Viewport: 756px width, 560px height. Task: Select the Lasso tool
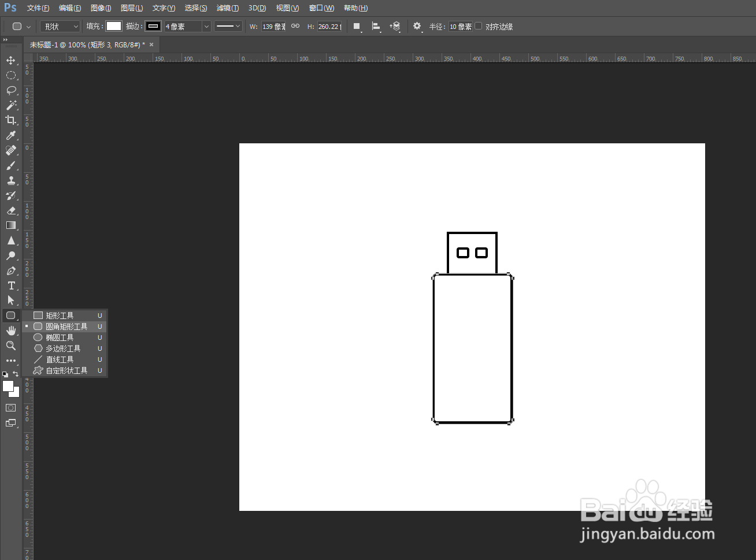pos(11,90)
